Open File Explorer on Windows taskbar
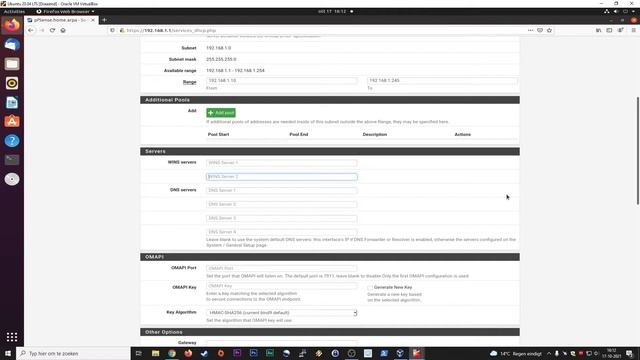The image size is (640, 360). [156, 353]
